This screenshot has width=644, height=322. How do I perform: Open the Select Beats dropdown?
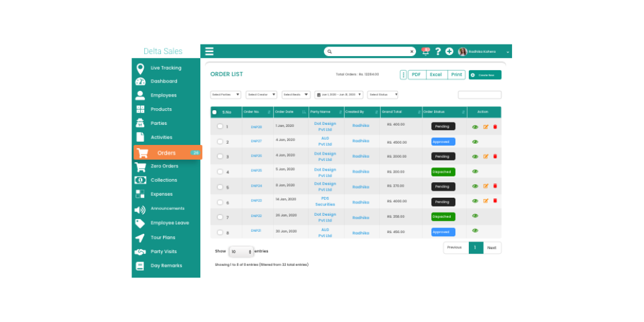[296, 95]
